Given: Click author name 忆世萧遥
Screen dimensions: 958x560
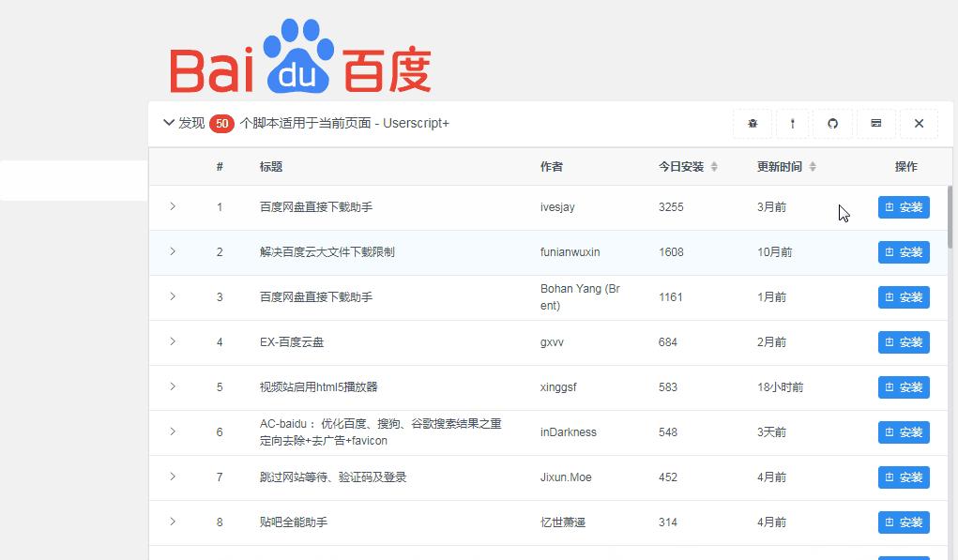Looking at the screenshot, I should 563,522.
